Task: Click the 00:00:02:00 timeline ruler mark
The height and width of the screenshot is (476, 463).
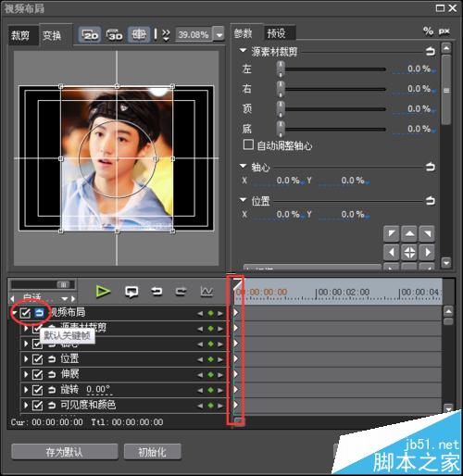Action: 343,293
